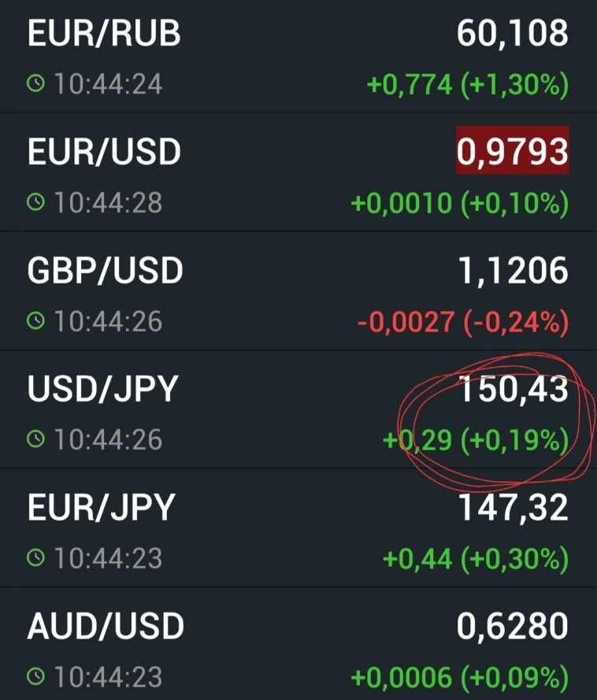Click the 60,108 EUR/RUB price

coord(512,34)
